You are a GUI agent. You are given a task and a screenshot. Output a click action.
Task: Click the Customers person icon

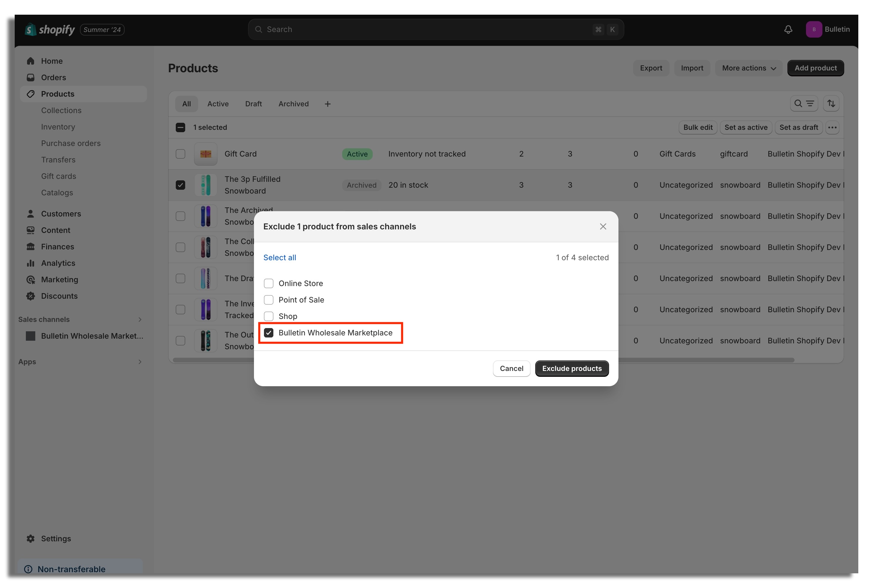[31, 214]
